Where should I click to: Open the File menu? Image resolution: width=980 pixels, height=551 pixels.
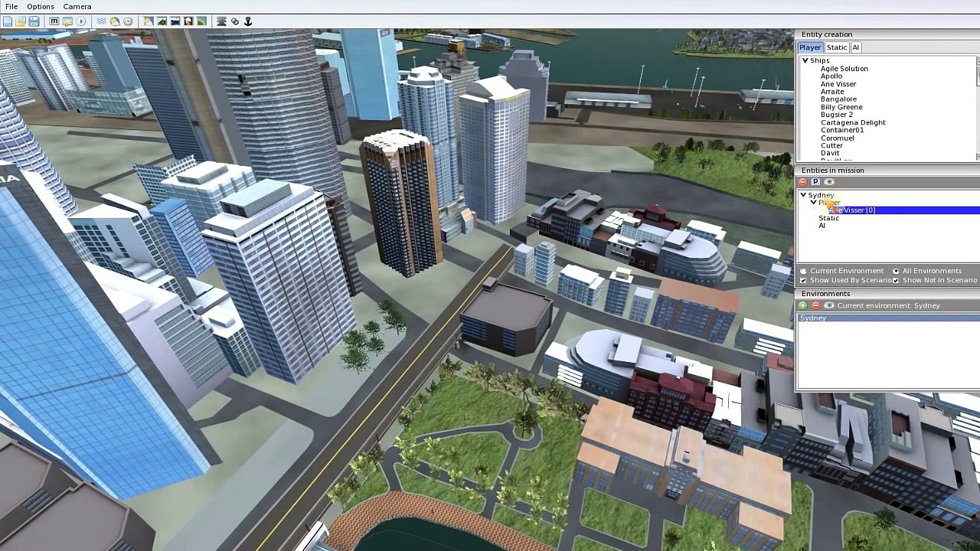[11, 6]
